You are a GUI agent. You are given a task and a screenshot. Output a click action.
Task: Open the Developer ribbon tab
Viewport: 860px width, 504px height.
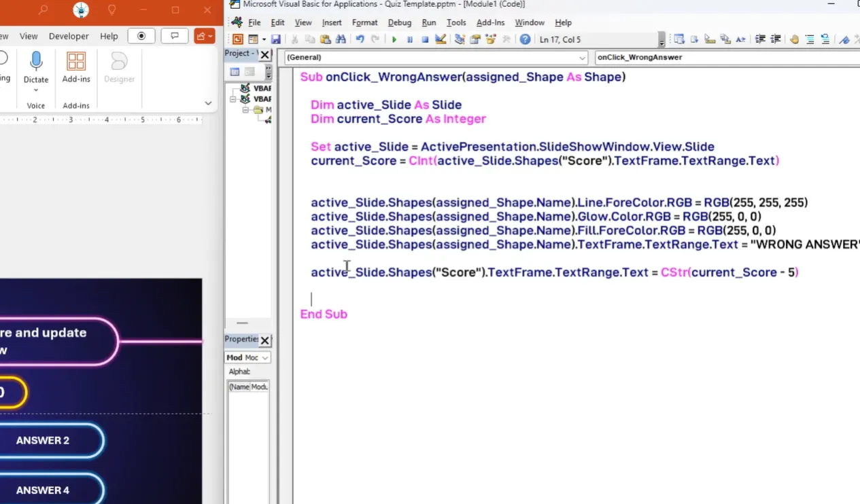point(69,36)
